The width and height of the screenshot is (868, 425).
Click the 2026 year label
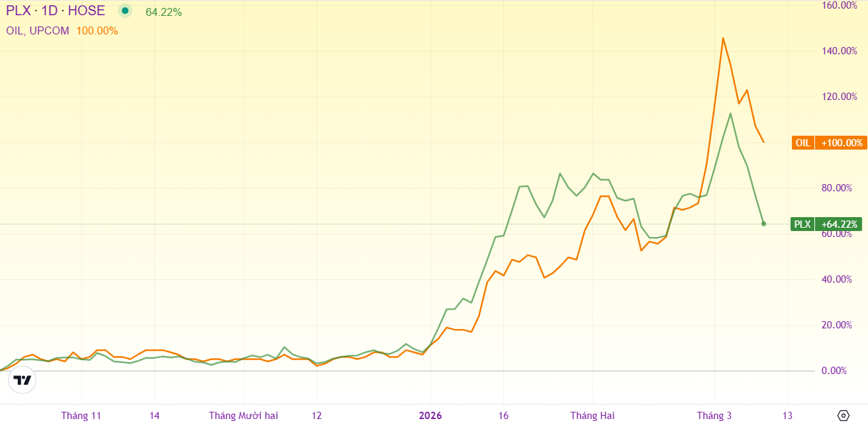pyautogui.click(x=430, y=416)
